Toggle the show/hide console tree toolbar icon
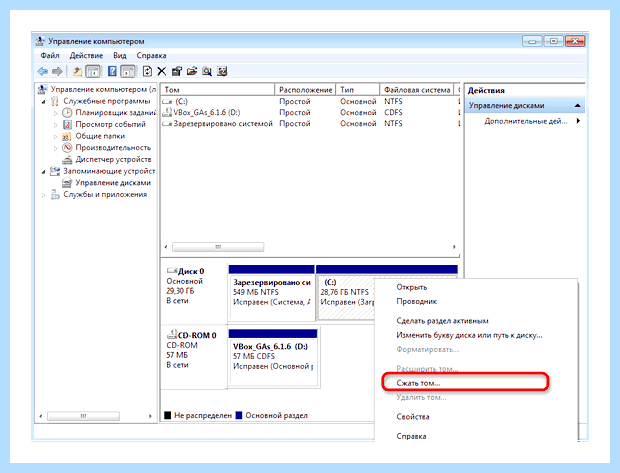The width and height of the screenshot is (620, 473). click(x=93, y=72)
